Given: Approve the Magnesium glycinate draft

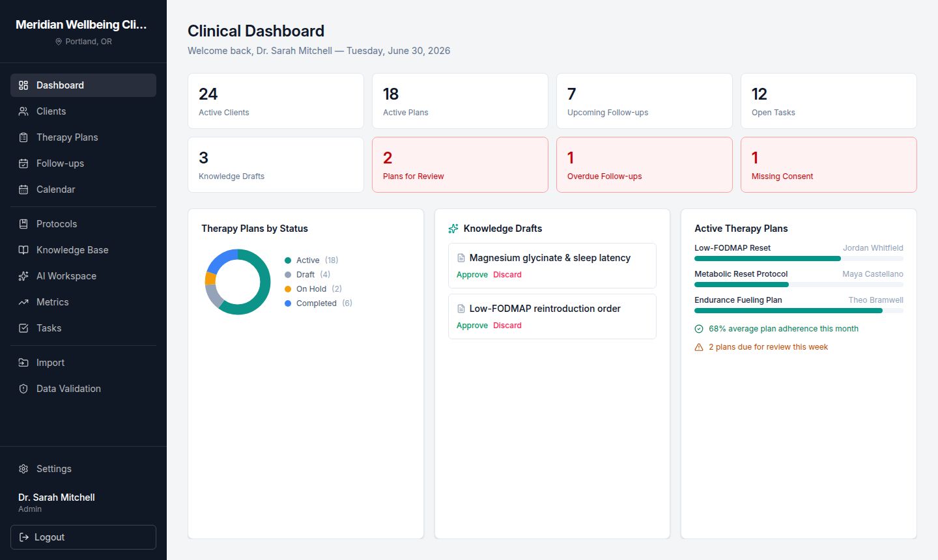Looking at the screenshot, I should click(x=472, y=275).
